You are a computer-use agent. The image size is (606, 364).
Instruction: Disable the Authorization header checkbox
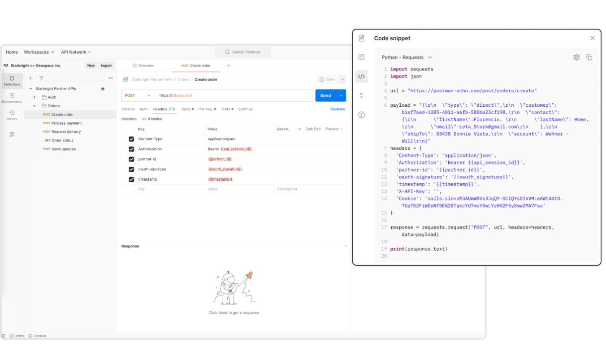(131, 149)
